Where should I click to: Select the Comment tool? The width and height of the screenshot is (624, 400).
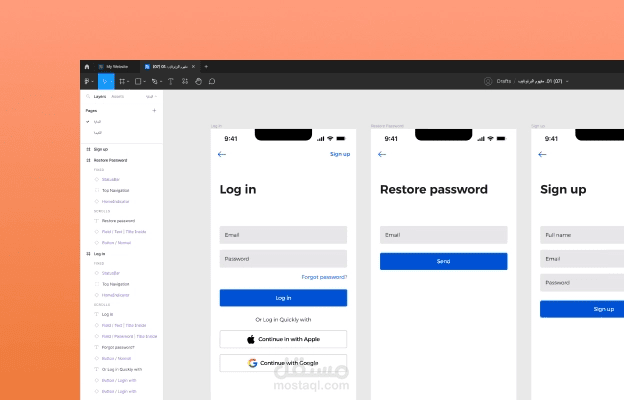pos(212,81)
